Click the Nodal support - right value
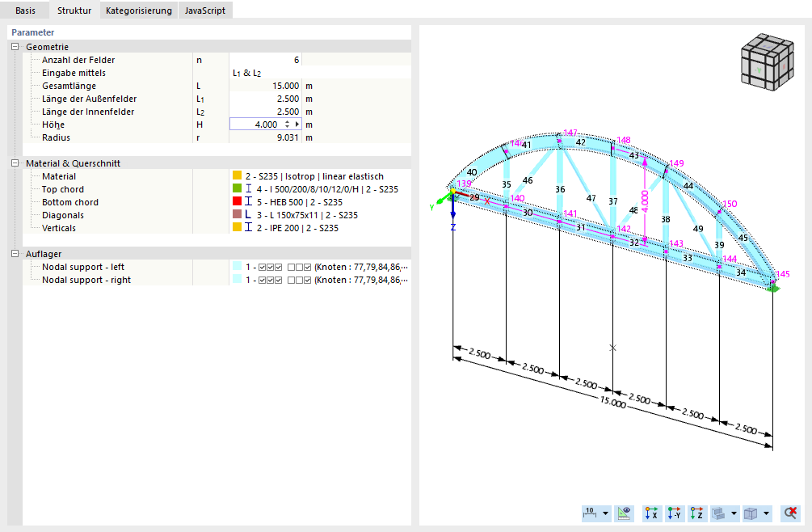 point(326,280)
